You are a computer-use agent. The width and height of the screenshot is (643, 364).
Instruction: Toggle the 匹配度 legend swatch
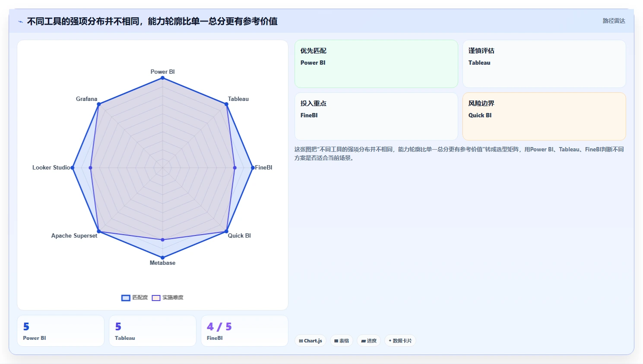pyautogui.click(x=126, y=298)
